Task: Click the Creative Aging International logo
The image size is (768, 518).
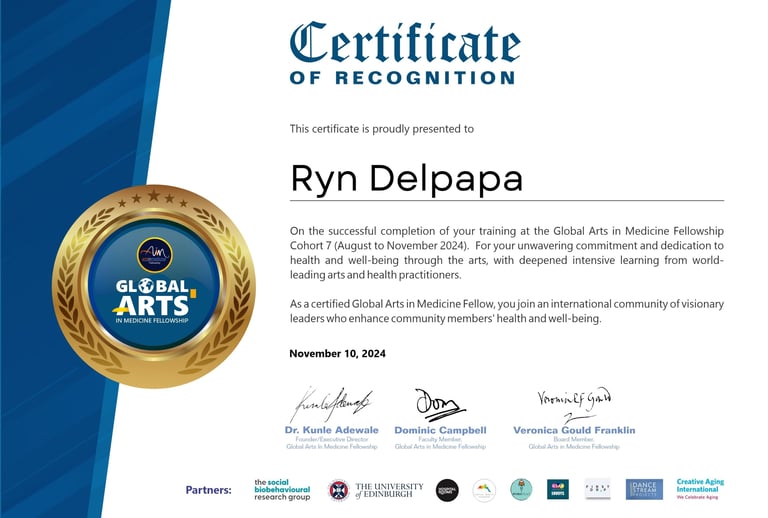Action: coord(700,489)
